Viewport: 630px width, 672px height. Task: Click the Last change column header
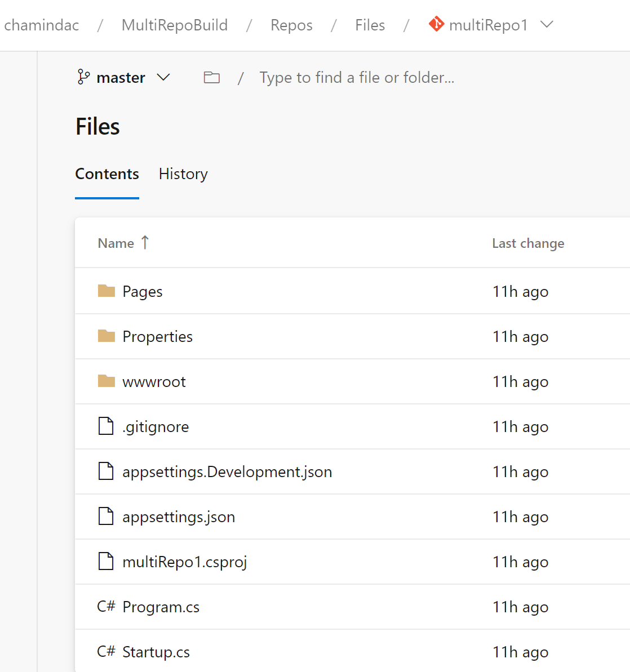click(528, 243)
